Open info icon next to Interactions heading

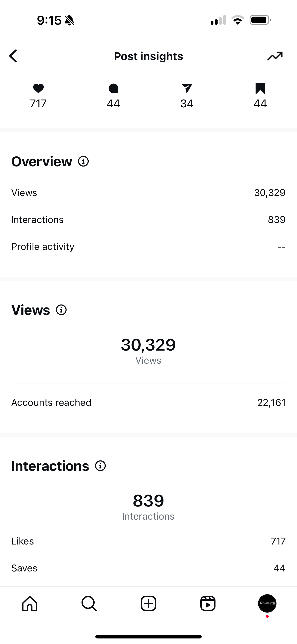[101, 466]
